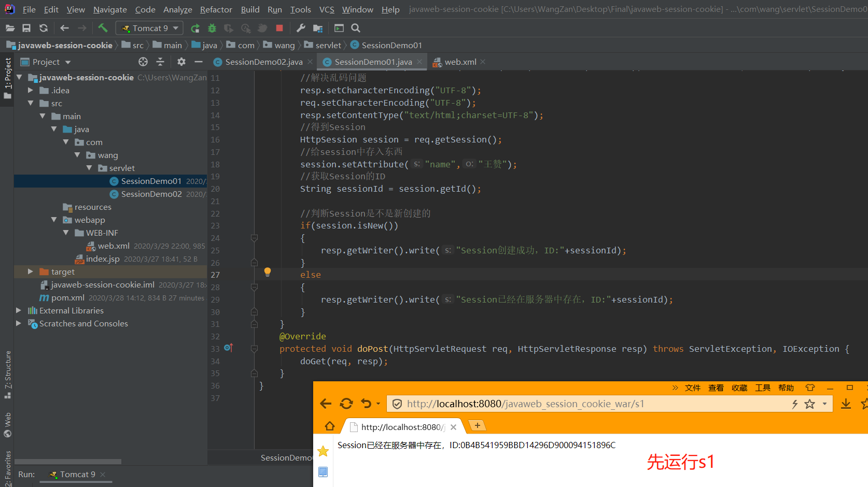Click the Debug bug icon in toolbar

212,28
